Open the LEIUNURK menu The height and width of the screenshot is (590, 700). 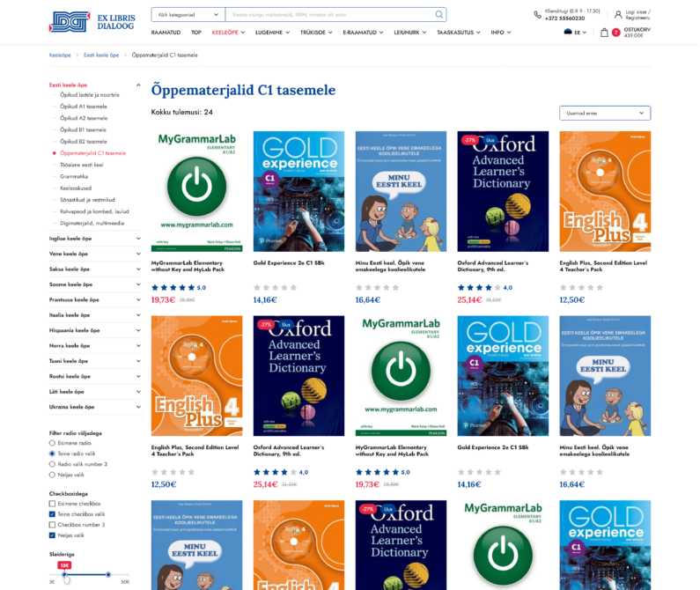pos(409,33)
